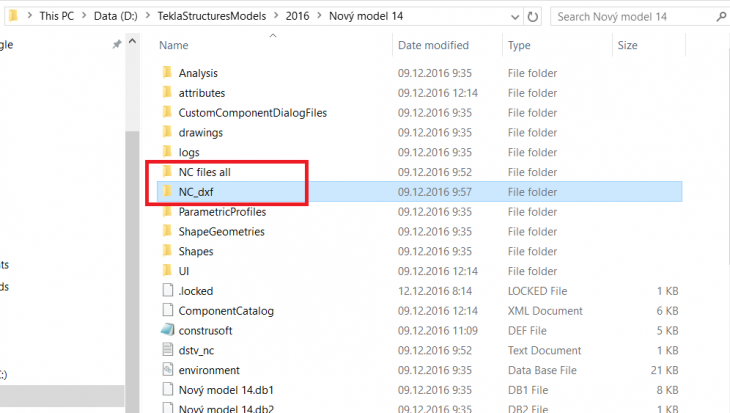Navigate to This PC breadcrumb
Viewport: 730px width, 413px height.
56,16
